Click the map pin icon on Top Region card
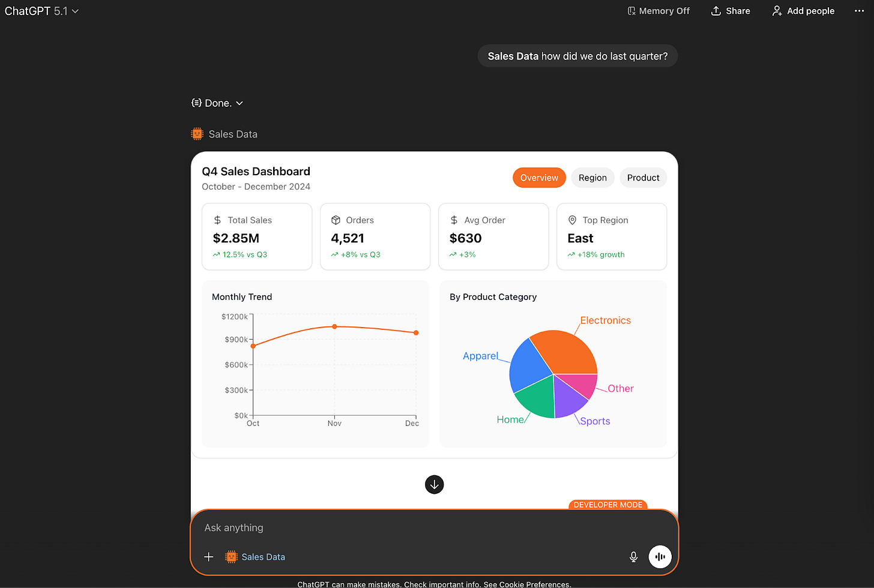874x588 pixels. coord(573,220)
